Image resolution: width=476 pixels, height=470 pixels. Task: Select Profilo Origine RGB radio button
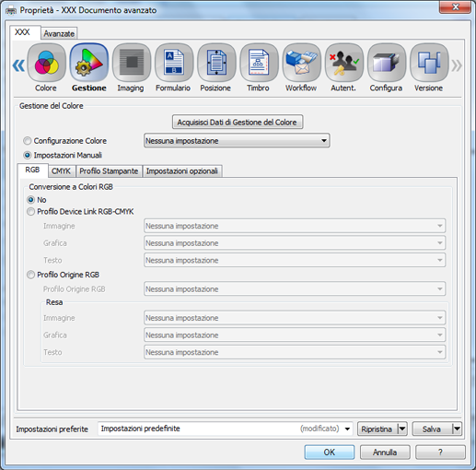click(x=30, y=275)
